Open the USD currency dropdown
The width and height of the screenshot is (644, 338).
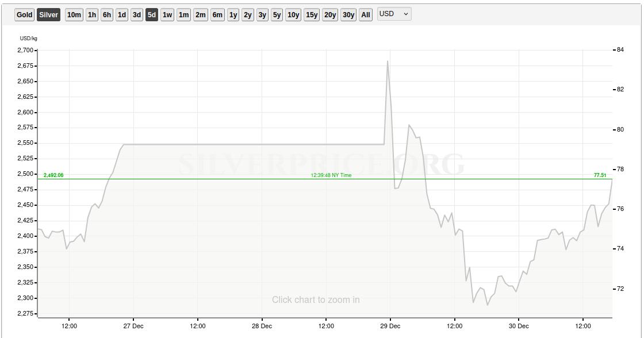(x=394, y=14)
